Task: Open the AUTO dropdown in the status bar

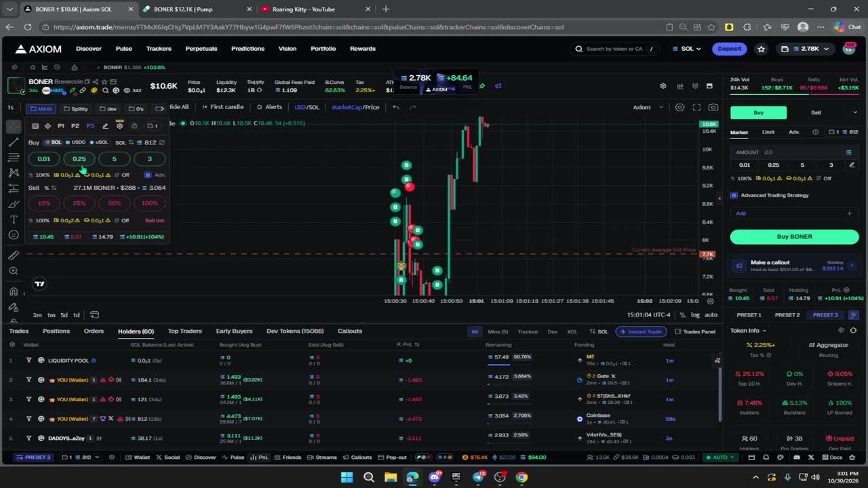Action: [720, 457]
